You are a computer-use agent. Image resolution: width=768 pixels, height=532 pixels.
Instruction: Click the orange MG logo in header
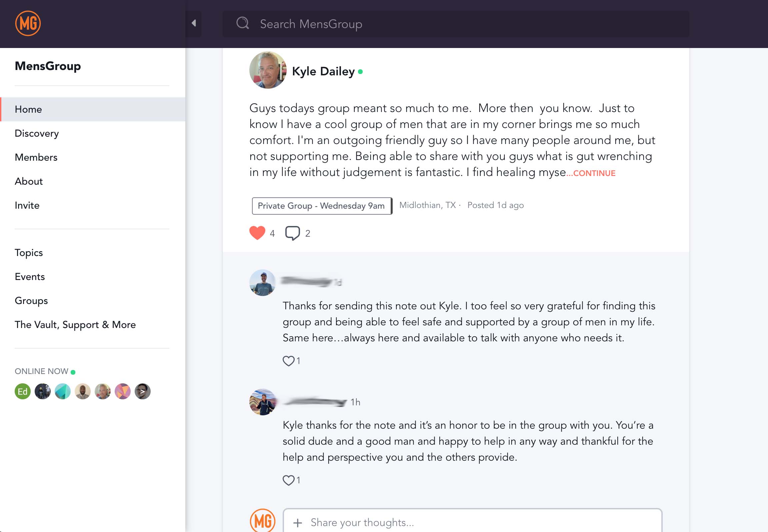[x=28, y=23]
